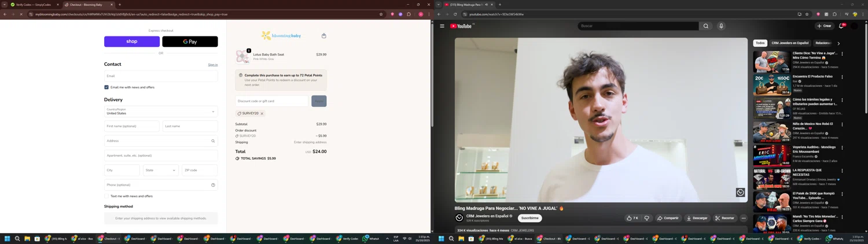Remove the SURVEY20 discount code
This screenshot has width=868, height=244.
point(262,113)
